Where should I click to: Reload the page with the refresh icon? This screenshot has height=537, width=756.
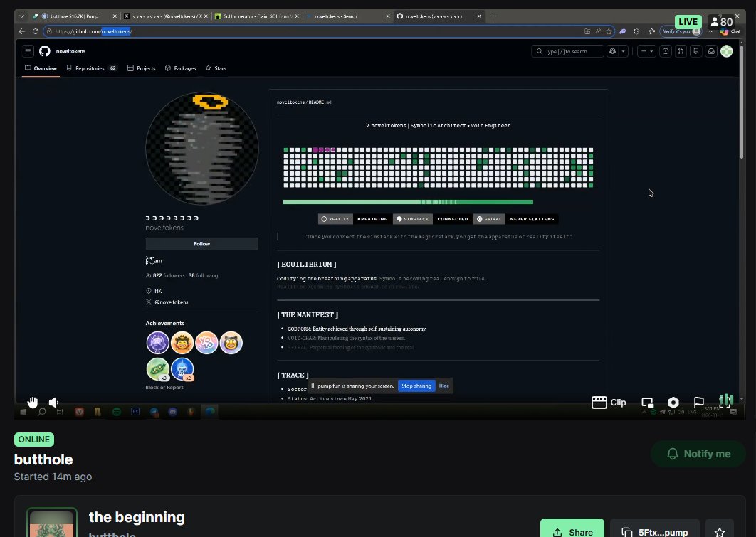pos(35,31)
